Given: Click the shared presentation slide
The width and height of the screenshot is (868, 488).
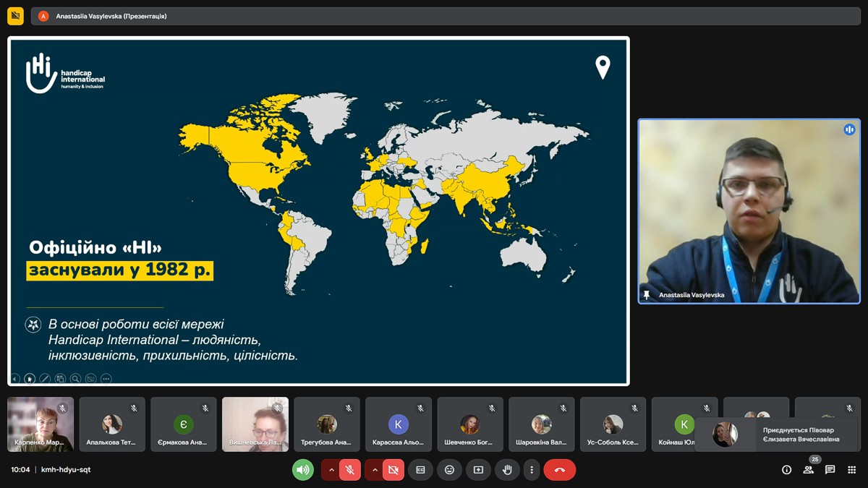Looking at the screenshot, I should pyautogui.click(x=318, y=211).
